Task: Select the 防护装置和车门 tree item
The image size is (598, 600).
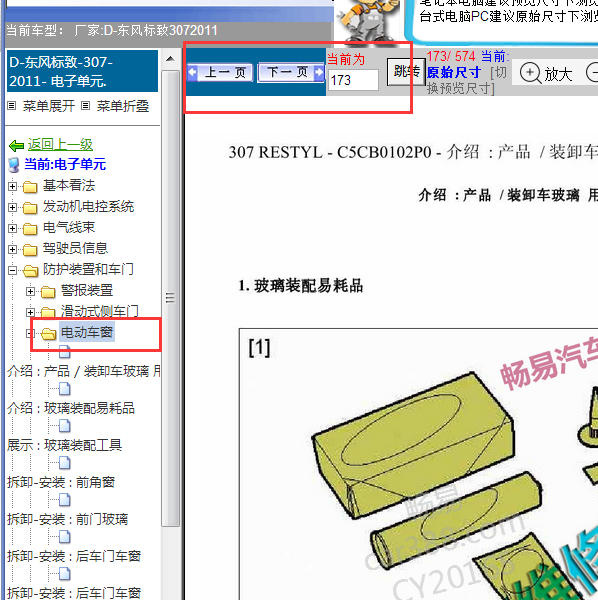Action: 88,270
